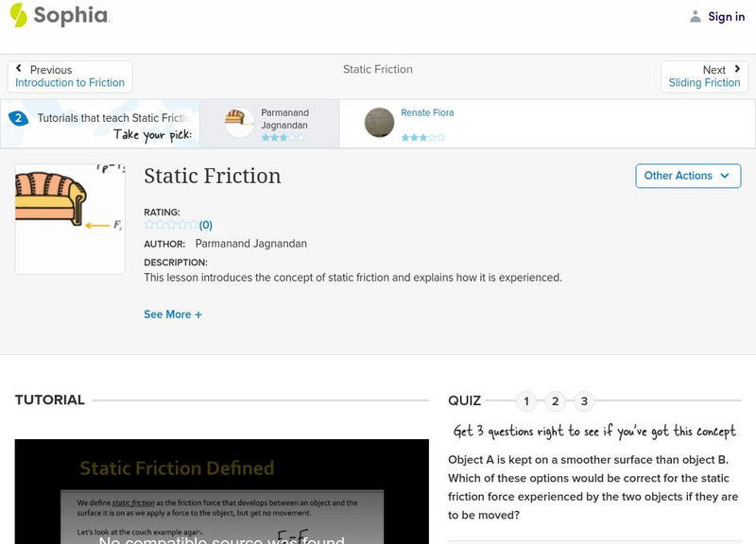The width and height of the screenshot is (756, 544).
Task: Click the Other Actions chevron arrow
Action: (724, 176)
